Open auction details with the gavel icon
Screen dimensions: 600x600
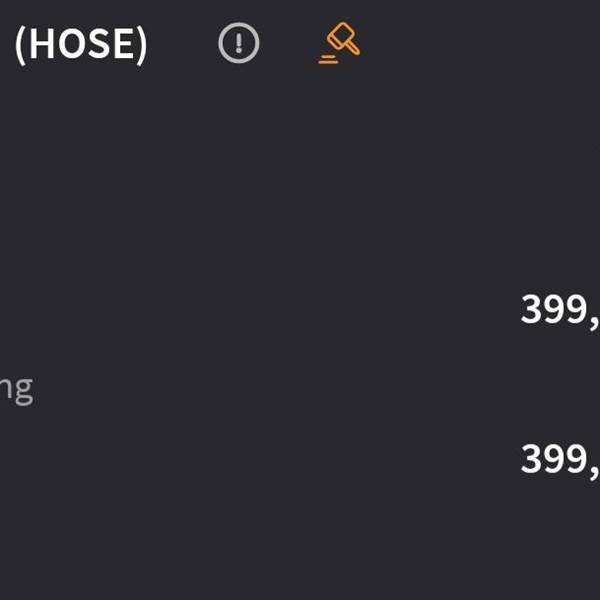pos(340,43)
